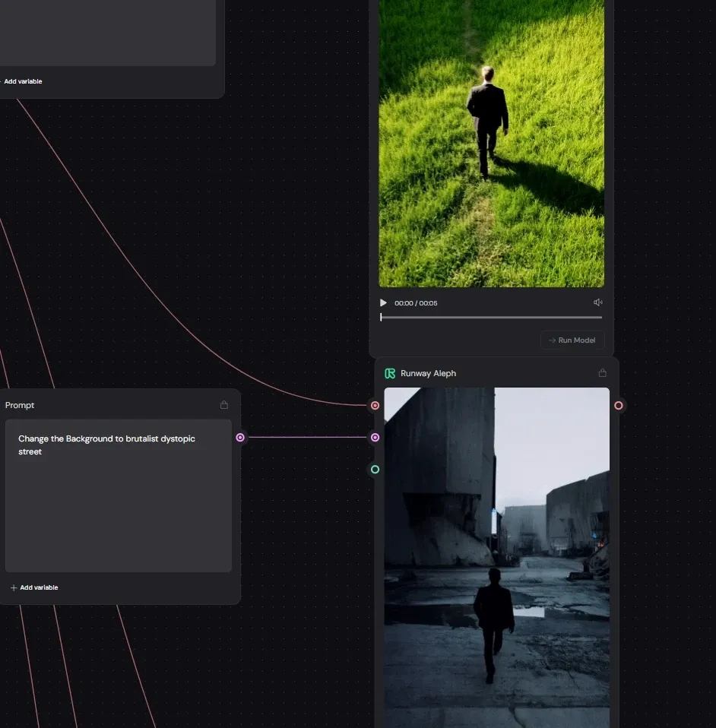Add variable to the brutalist prompt node

pos(34,587)
